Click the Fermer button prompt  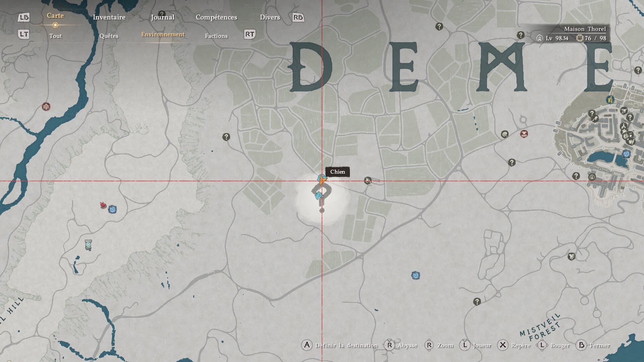(593, 345)
